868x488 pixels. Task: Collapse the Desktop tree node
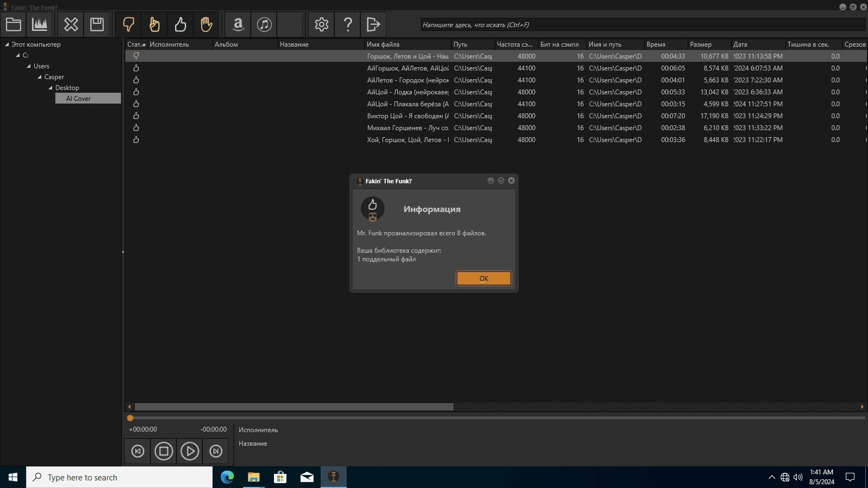(x=50, y=88)
